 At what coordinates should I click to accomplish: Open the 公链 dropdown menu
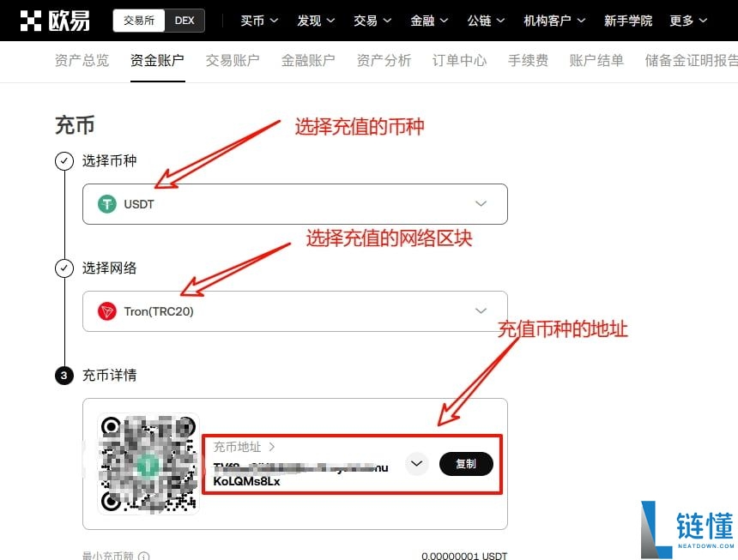click(x=486, y=21)
